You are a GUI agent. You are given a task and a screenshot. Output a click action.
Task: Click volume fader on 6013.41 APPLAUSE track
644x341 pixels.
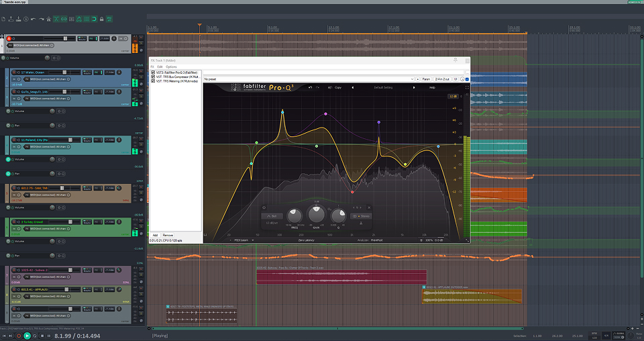tap(66, 289)
